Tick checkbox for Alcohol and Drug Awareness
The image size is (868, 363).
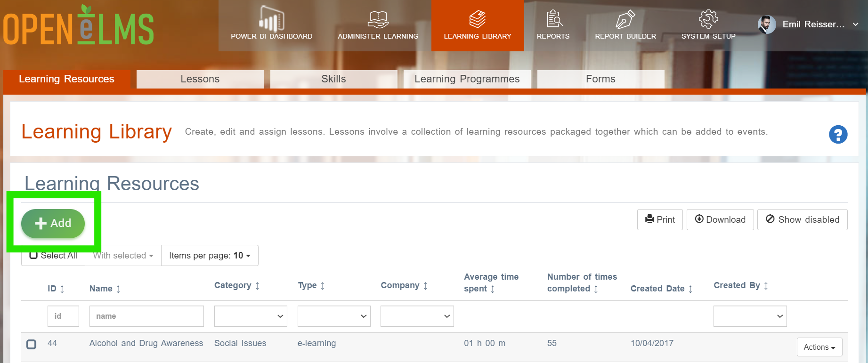click(31, 344)
